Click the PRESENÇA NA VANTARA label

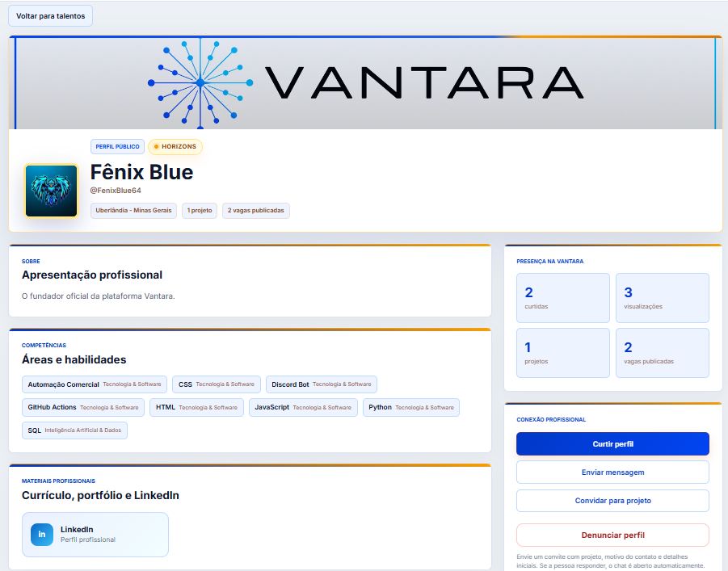550,262
